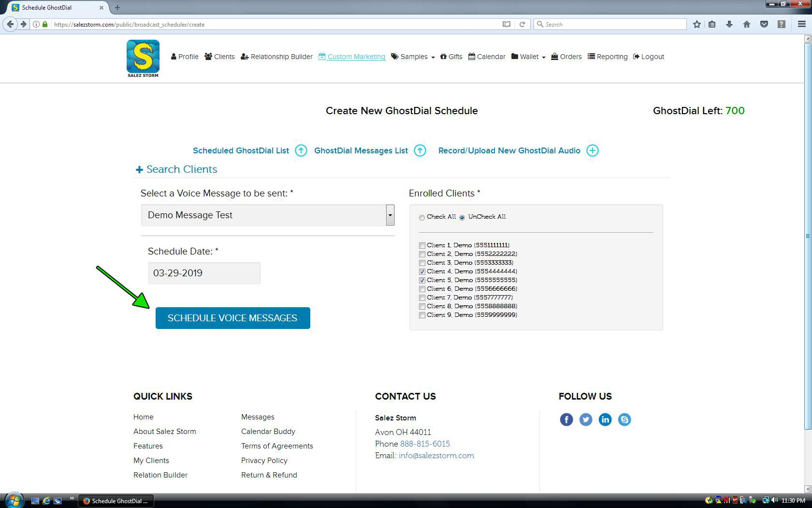Click the GhostDial Messages List arrow icon

click(420, 150)
